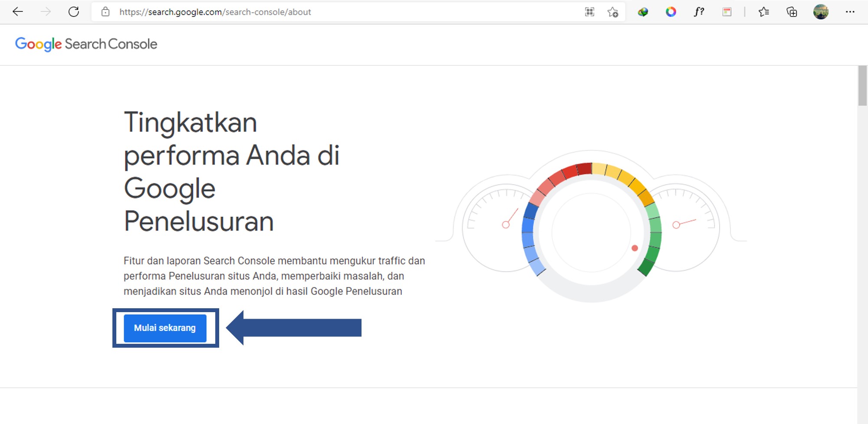The height and width of the screenshot is (424, 868).
Task: Click the red-topped page extension icon
Action: pos(727,12)
